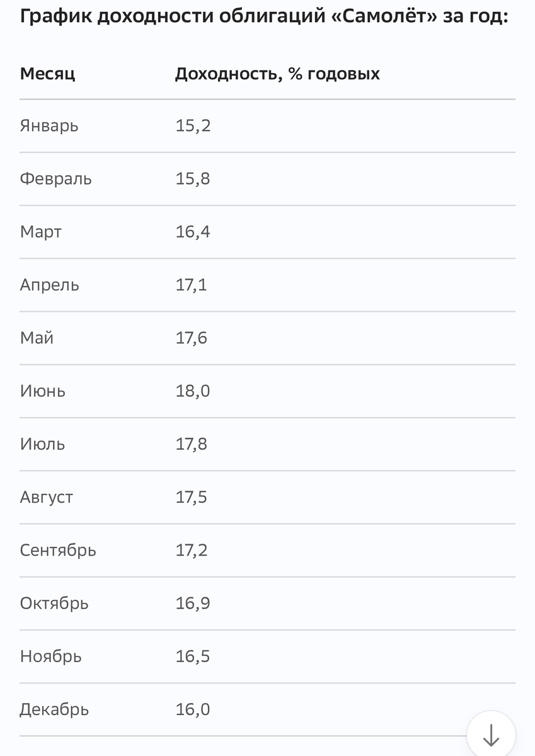Select the Май row label
The height and width of the screenshot is (756, 535).
click(37, 338)
